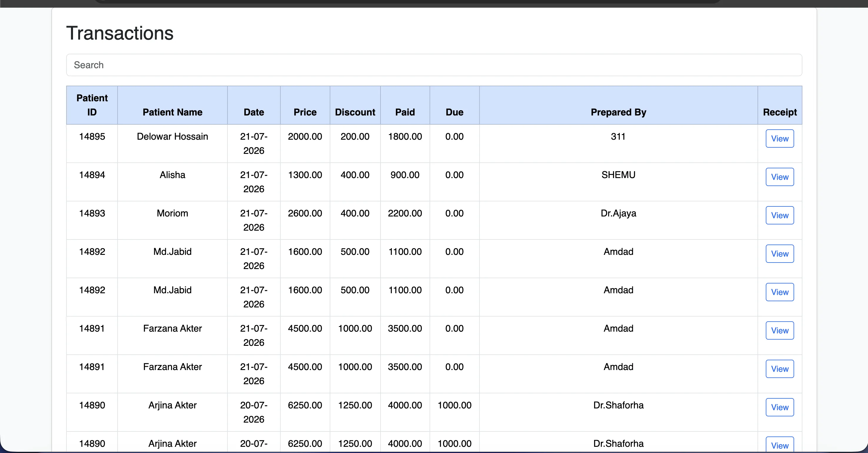The image size is (868, 453).
Task: Select the price 1300.00
Action: [305, 175]
